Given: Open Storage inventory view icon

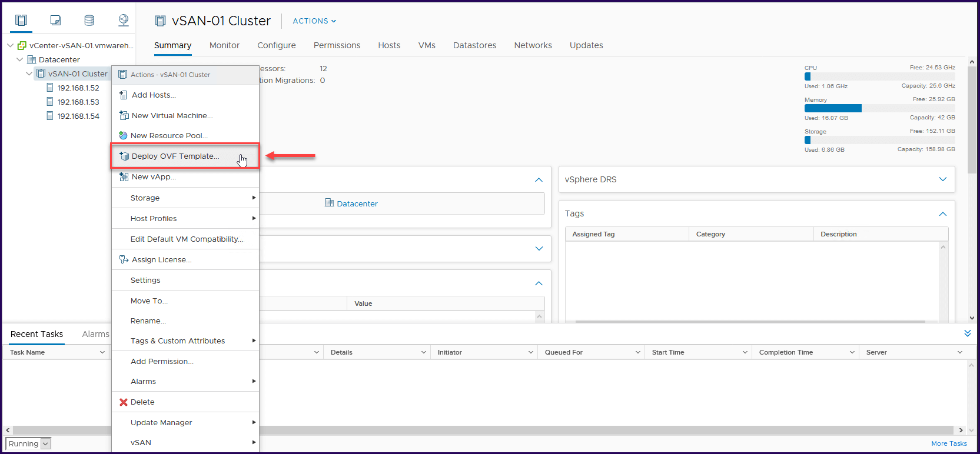Looking at the screenshot, I should coord(89,21).
